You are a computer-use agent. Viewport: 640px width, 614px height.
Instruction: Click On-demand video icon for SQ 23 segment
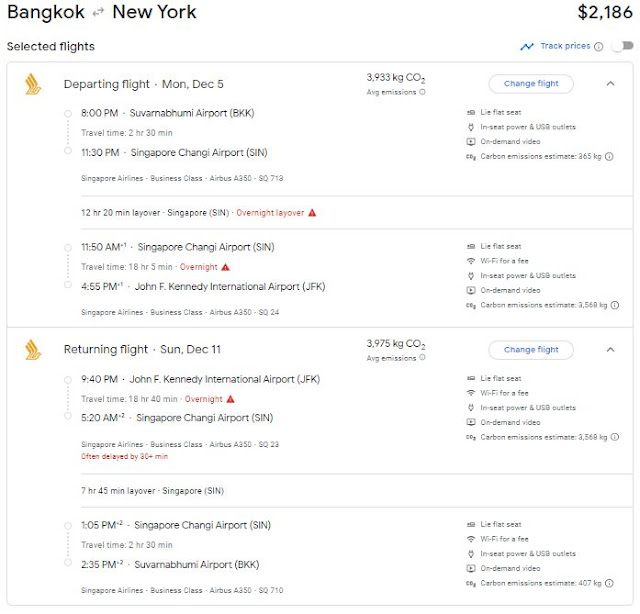click(x=471, y=423)
